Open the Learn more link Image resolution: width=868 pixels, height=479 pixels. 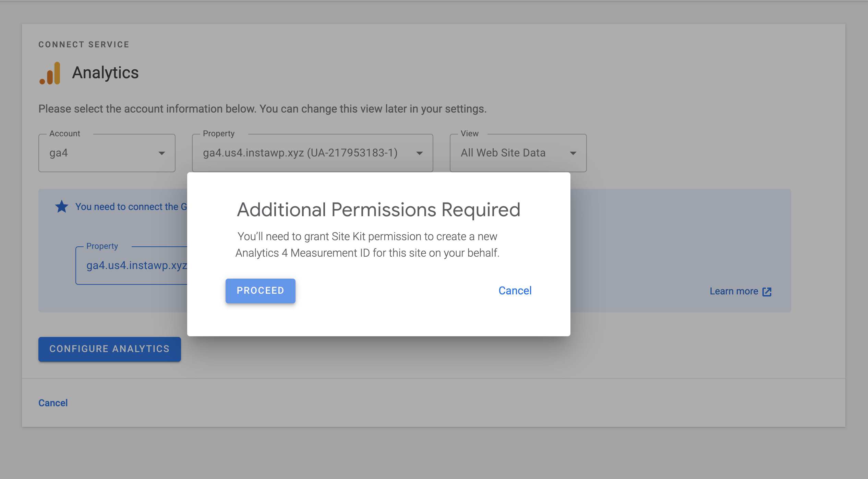734,291
